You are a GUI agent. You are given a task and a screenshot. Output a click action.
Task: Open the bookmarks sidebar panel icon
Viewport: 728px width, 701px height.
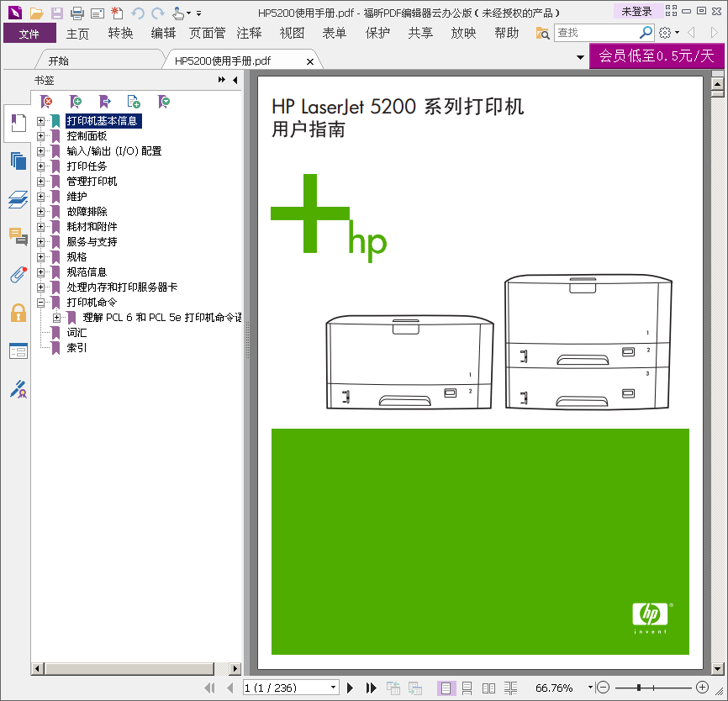click(x=18, y=123)
